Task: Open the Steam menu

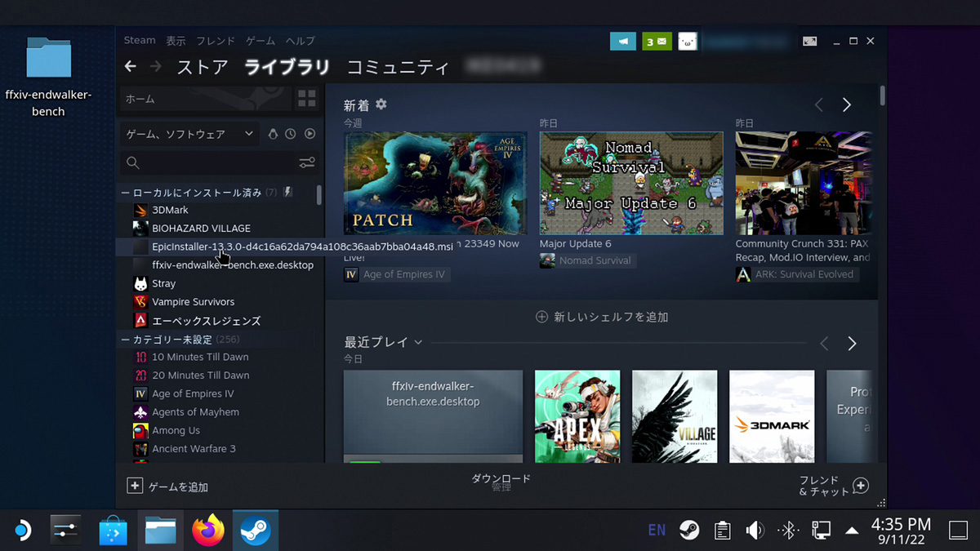Action: pos(140,41)
